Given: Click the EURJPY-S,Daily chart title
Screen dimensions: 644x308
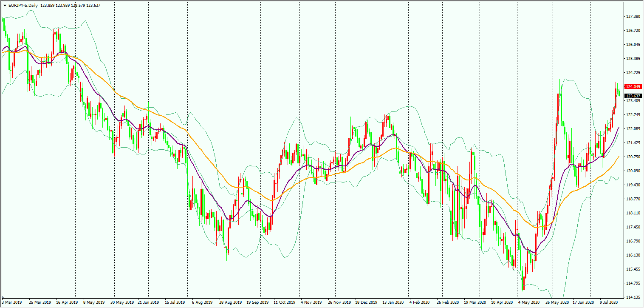Looking at the screenshot, I should pos(23,5).
